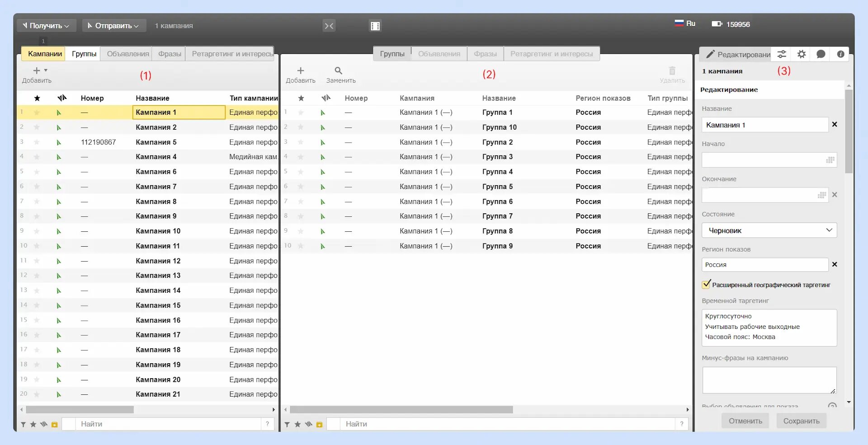Toggle favorite star for Кампания 21

(37, 394)
